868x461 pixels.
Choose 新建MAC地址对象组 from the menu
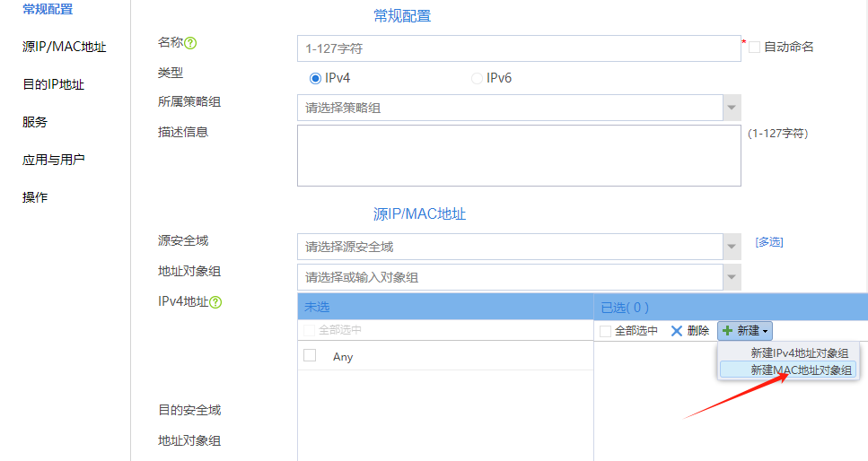802,370
